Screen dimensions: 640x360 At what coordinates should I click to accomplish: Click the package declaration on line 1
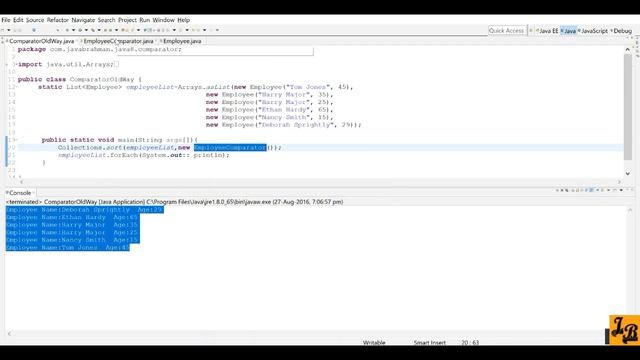tap(99, 49)
